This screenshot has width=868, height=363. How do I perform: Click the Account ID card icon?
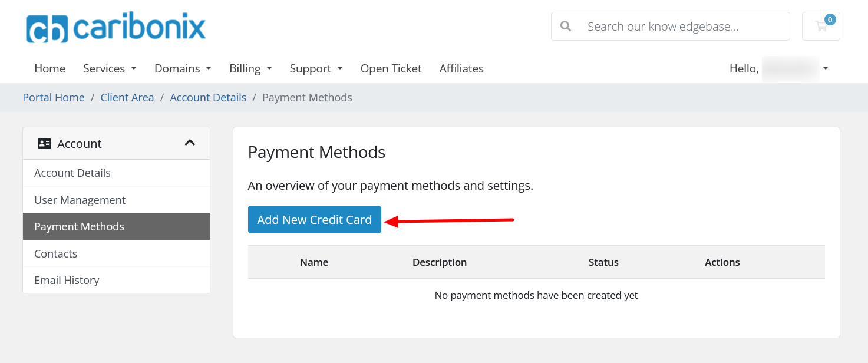coord(44,144)
